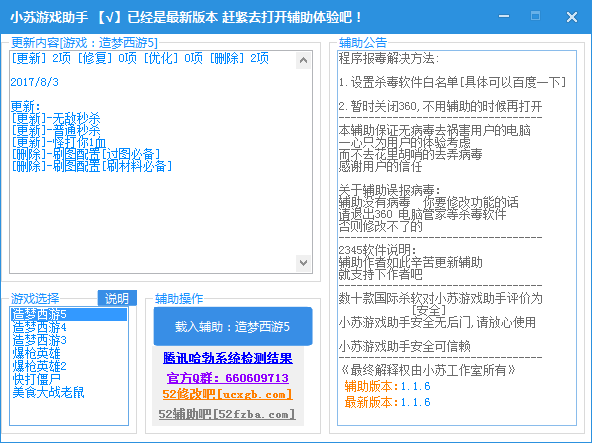Open the 说明 button
Viewport: 592px width, 443px height.
[x=117, y=298]
